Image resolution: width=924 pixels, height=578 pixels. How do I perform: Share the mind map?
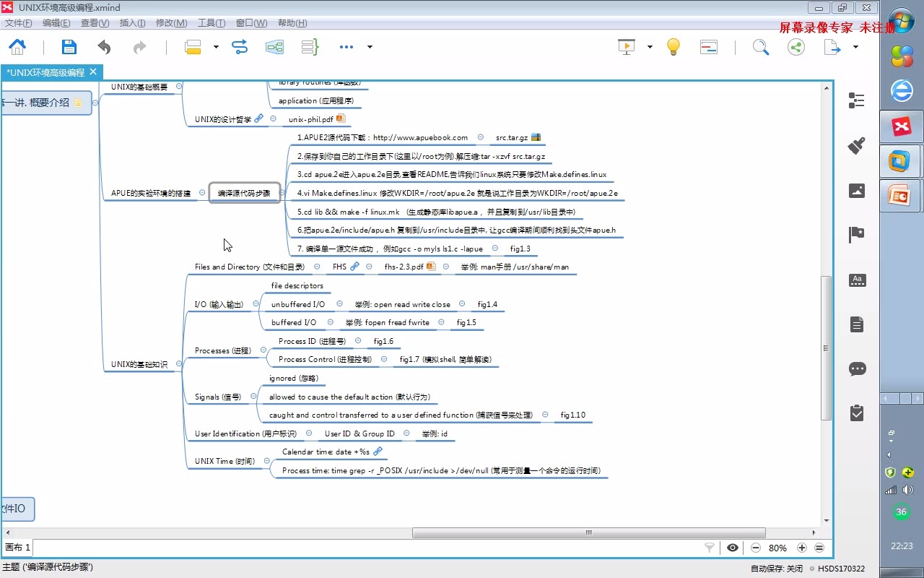point(796,47)
